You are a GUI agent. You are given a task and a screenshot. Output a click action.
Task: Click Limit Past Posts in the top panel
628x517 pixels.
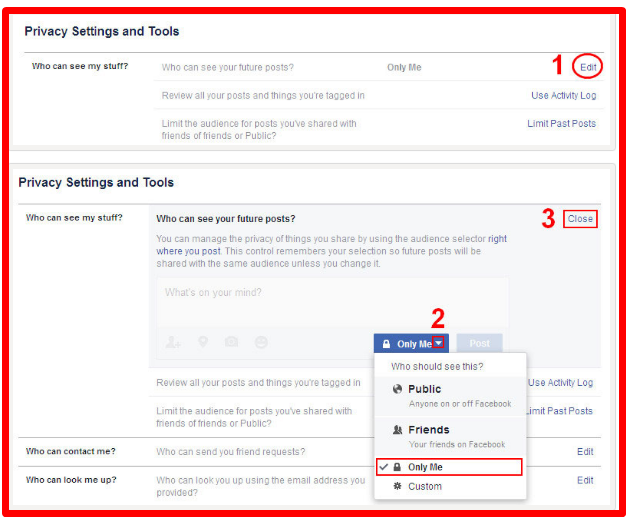pos(562,123)
